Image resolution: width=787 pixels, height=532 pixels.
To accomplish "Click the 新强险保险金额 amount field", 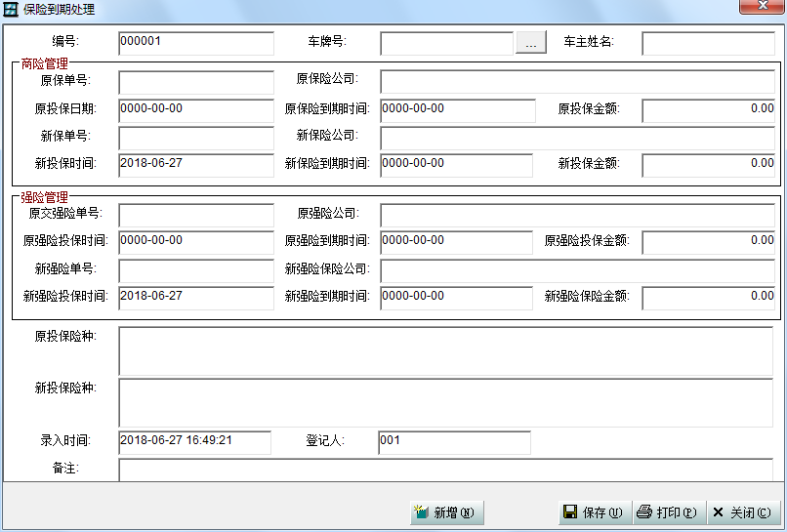I will 708,298.
